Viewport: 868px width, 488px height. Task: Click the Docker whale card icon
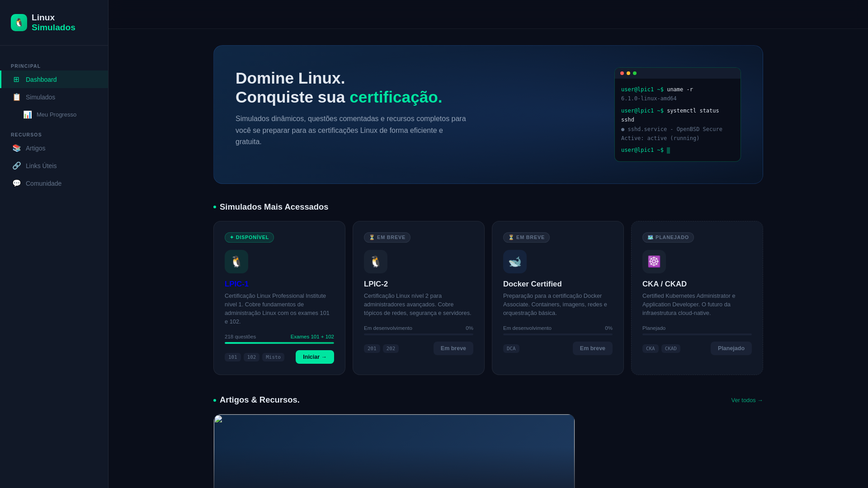515,262
